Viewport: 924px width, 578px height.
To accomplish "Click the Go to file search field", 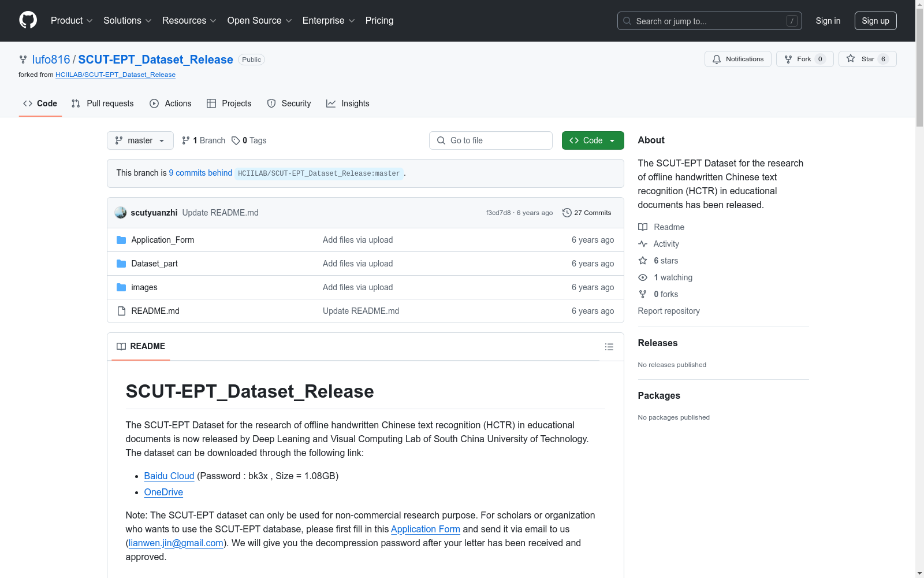I will click(491, 140).
